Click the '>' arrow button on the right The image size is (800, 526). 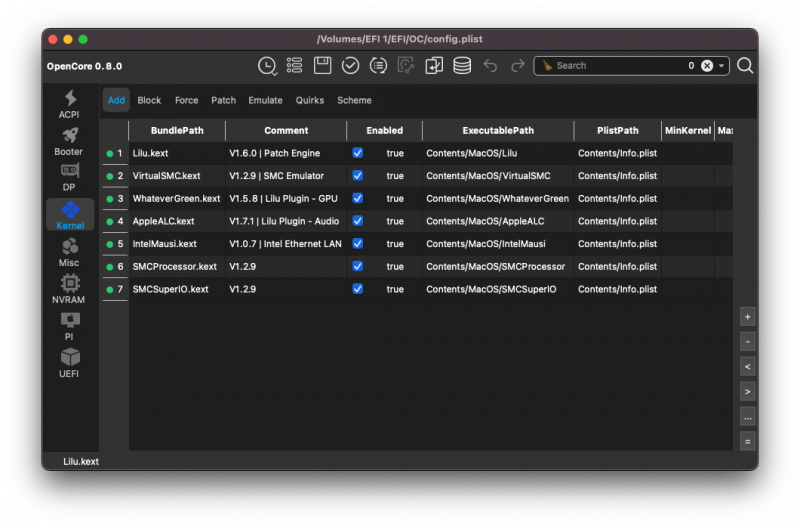coord(747,391)
